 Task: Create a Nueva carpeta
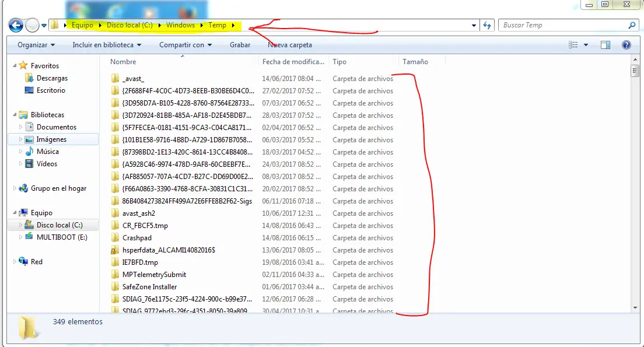(289, 45)
